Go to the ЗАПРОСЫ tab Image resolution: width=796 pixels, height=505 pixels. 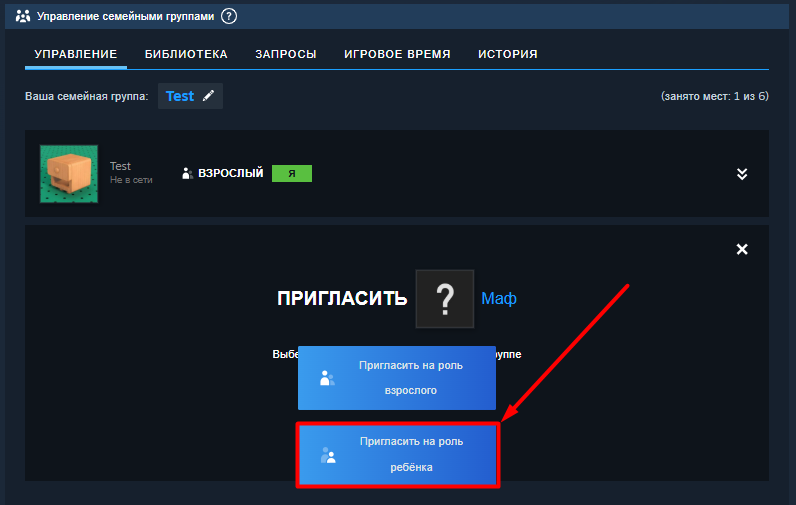point(286,54)
